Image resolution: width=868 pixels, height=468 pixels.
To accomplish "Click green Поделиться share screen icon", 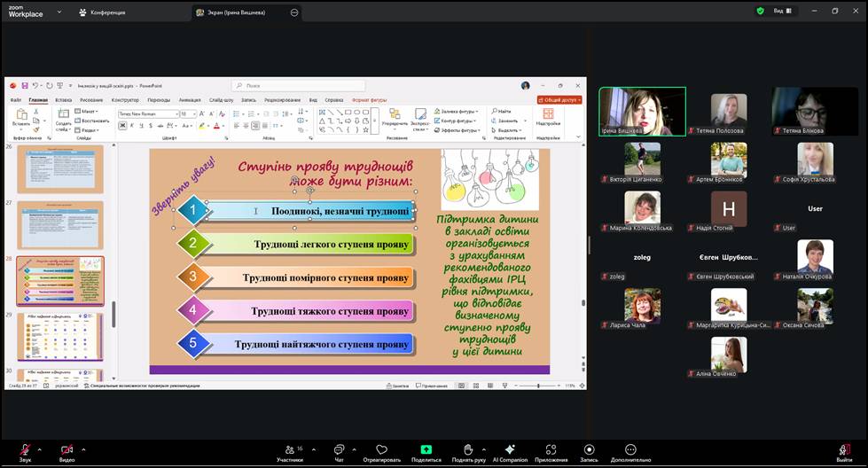I will (426, 449).
